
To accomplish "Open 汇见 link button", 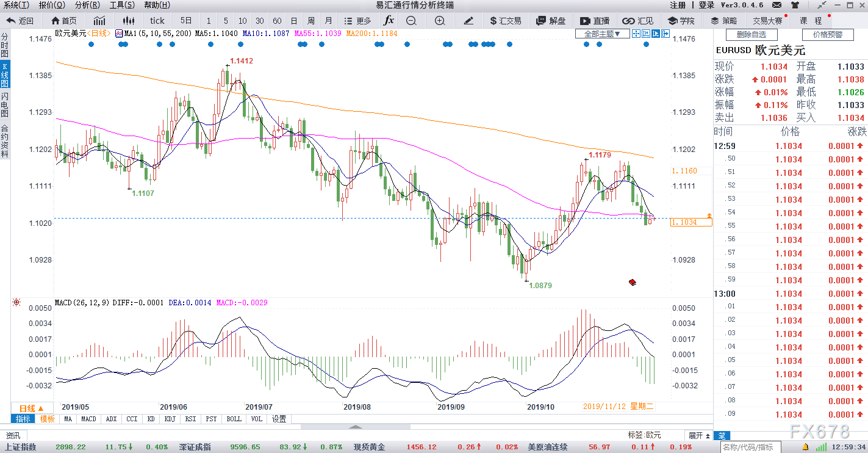I will point(638,20).
